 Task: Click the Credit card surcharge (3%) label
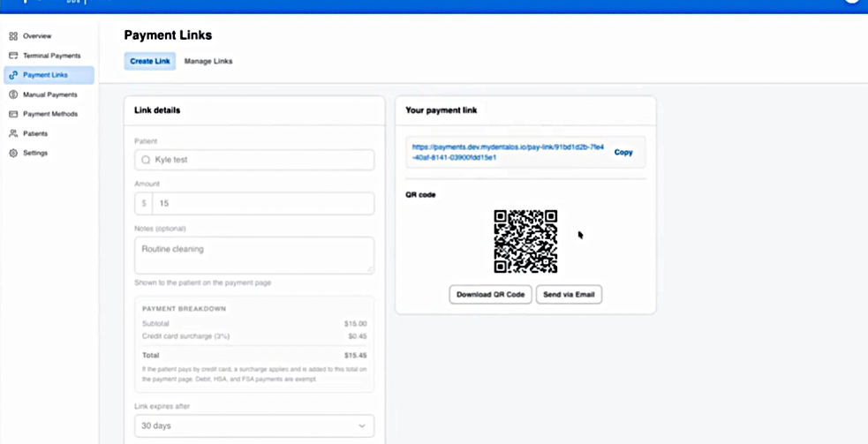pos(186,336)
